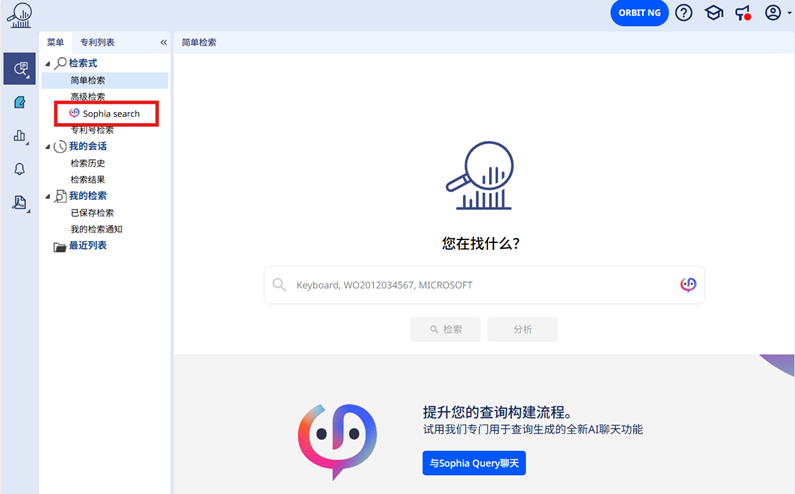
Task: Switch to the 专利列表 tab
Action: (x=97, y=42)
